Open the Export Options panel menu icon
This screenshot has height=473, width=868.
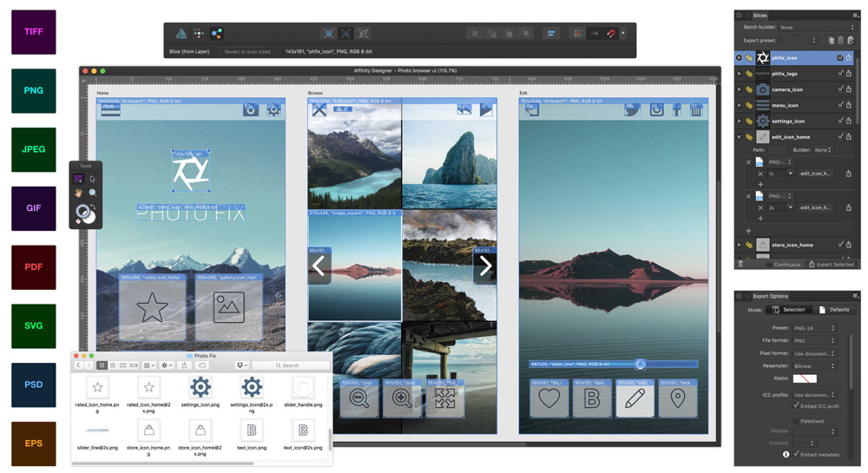(856, 296)
